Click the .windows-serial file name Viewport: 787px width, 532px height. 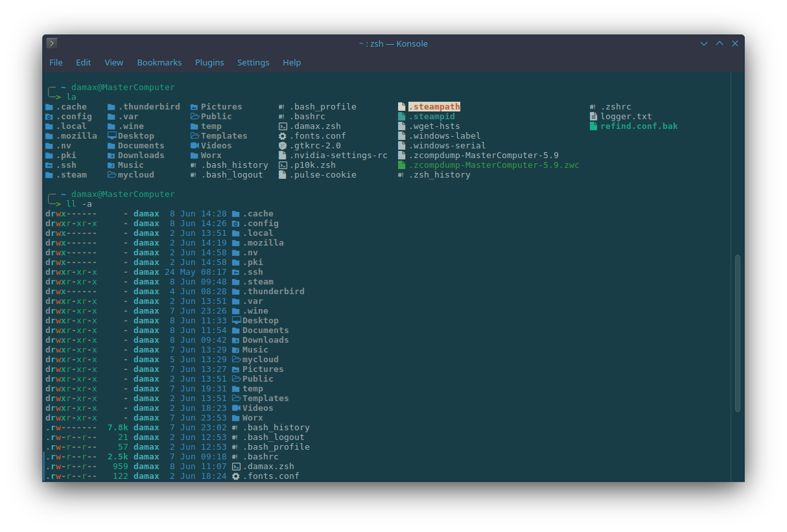[447, 146]
